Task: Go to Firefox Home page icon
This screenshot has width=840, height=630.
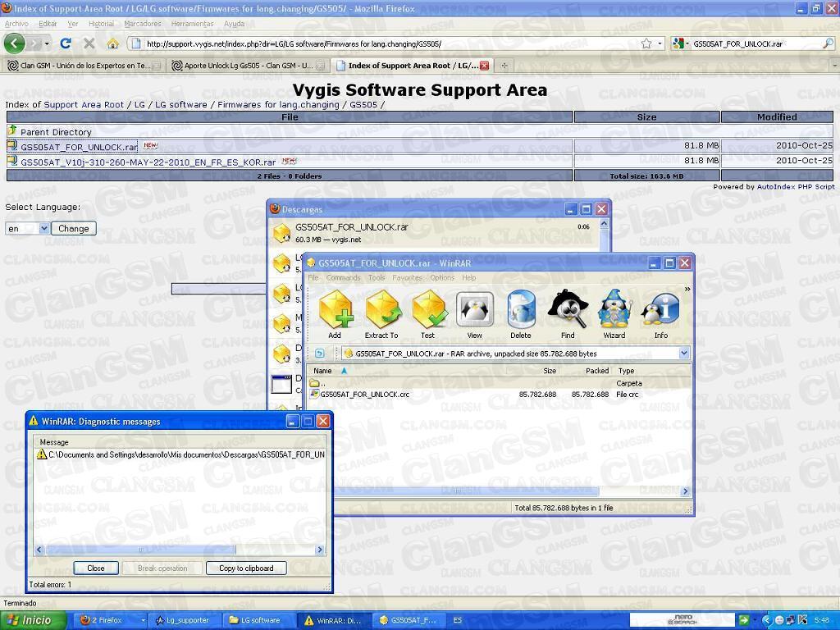Action: 112,43
